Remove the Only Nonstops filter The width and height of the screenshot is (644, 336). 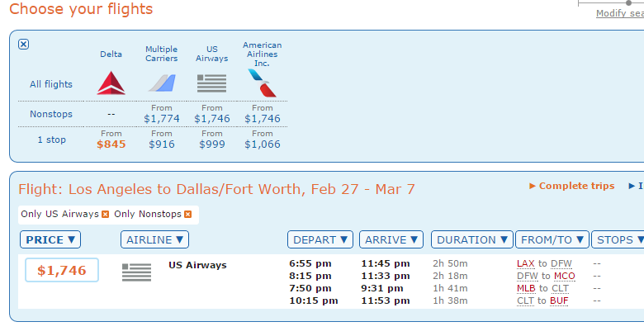187,214
